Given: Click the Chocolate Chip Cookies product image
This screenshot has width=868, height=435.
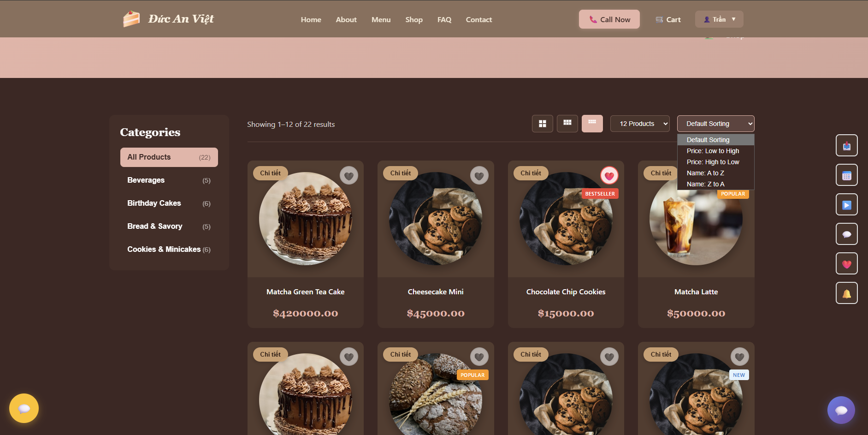Looking at the screenshot, I should pyautogui.click(x=566, y=219).
